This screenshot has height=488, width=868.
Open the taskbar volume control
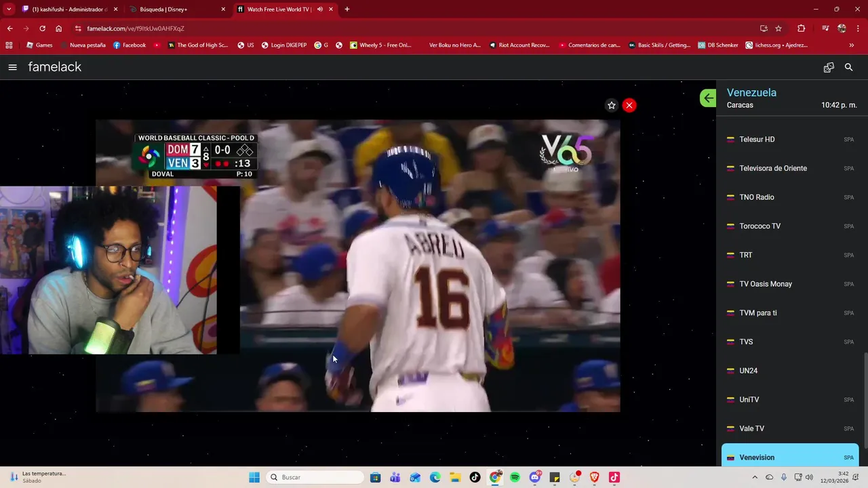click(809, 477)
